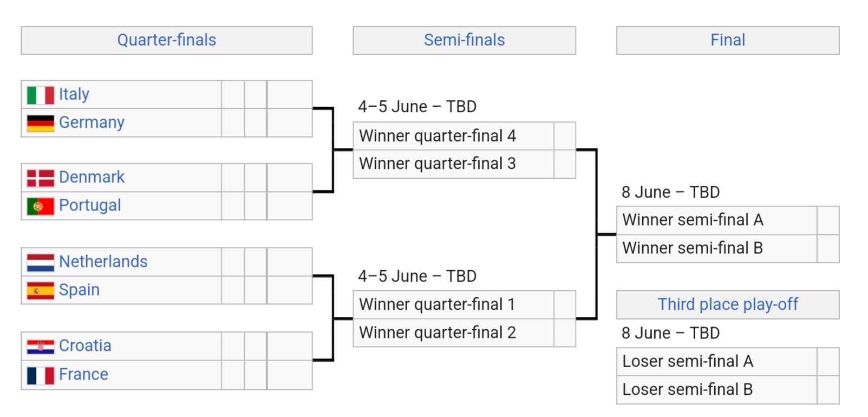Click the Denmark flag icon
This screenshot has height=417, width=868.
tap(41, 178)
